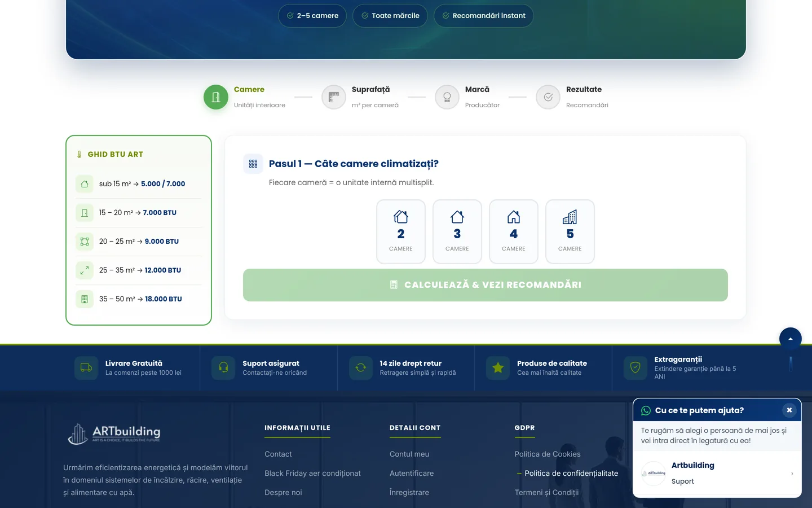
Task: Click the GHID BTU ART heading
Action: 116,155
